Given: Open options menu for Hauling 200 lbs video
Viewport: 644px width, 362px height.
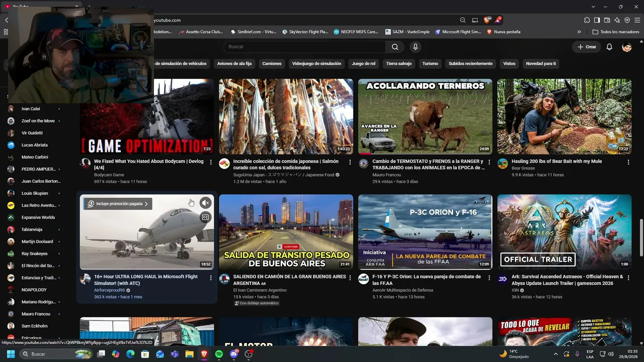Looking at the screenshot, I should (628, 162).
